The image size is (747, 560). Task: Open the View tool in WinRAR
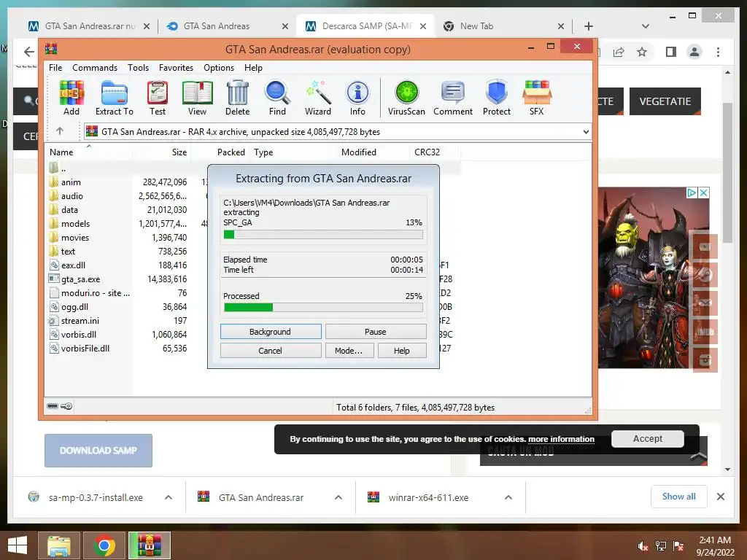197,98
